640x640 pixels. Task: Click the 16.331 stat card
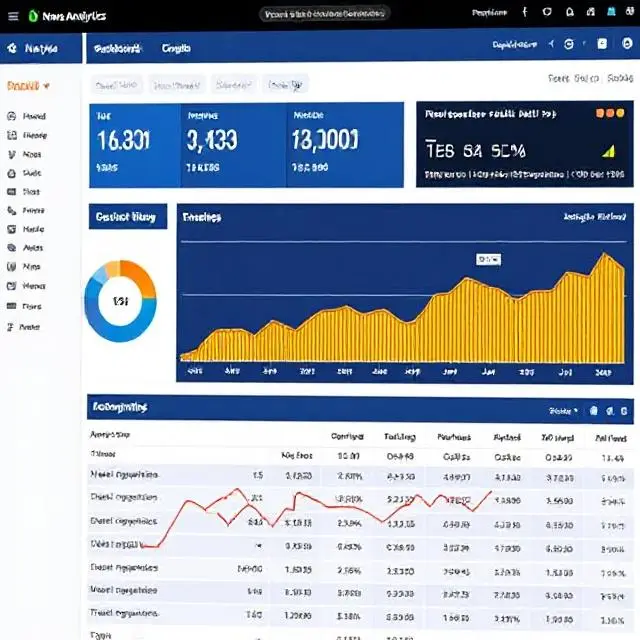click(x=134, y=144)
